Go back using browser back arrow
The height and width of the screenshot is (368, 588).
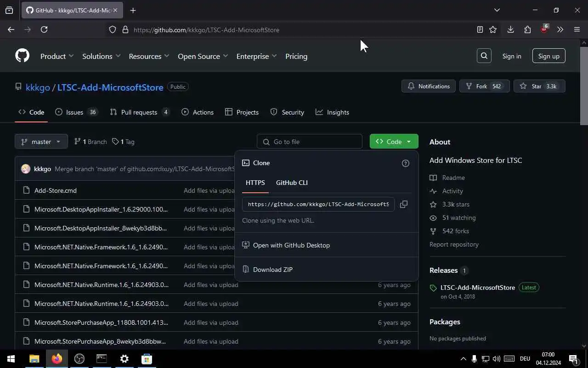[11, 29]
